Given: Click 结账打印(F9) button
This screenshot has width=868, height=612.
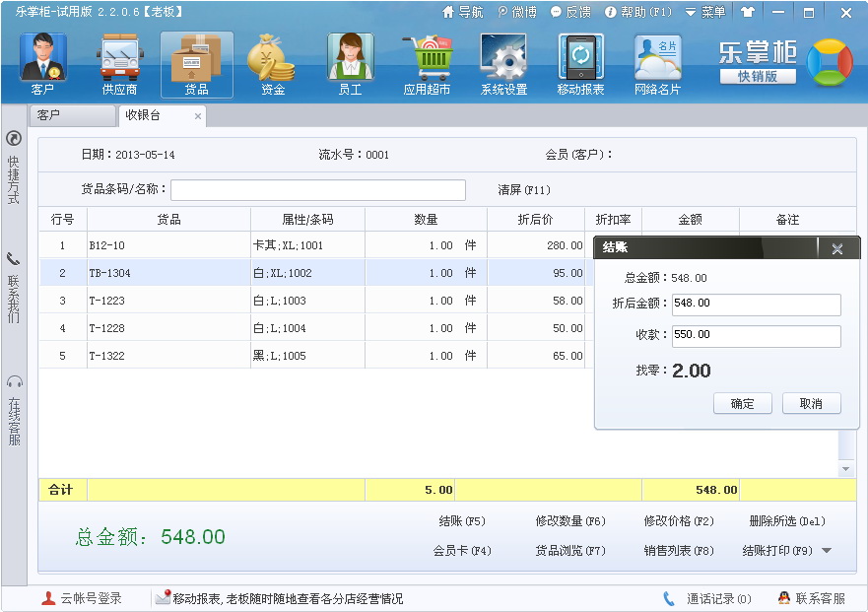Looking at the screenshot, I should click(777, 551).
